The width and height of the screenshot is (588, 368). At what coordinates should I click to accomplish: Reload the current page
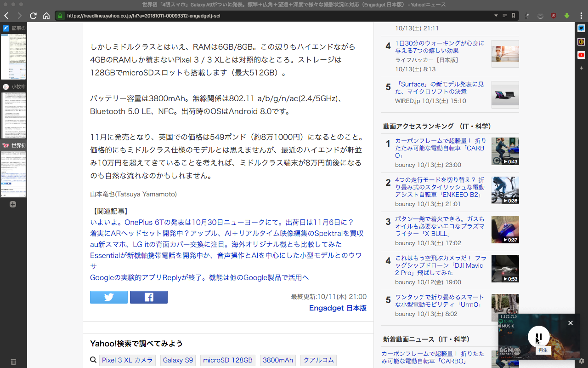pyautogui.click(x=33, y=16)
